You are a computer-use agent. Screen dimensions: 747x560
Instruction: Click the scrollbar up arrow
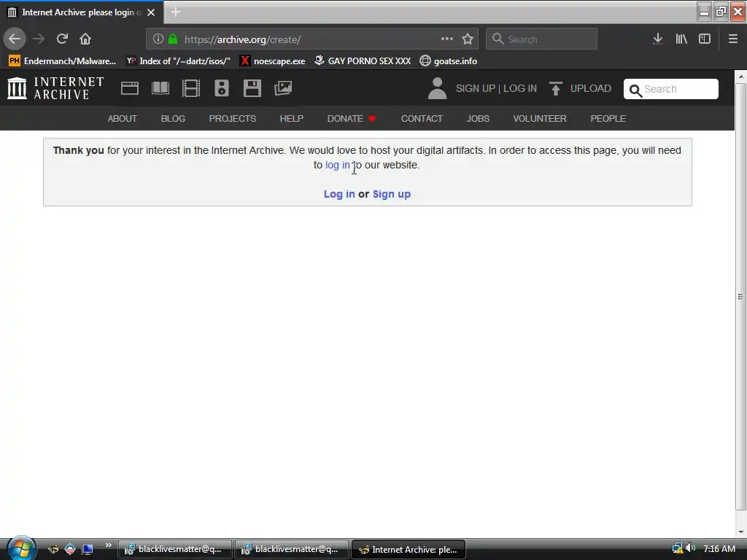click(x=740, y=76)
